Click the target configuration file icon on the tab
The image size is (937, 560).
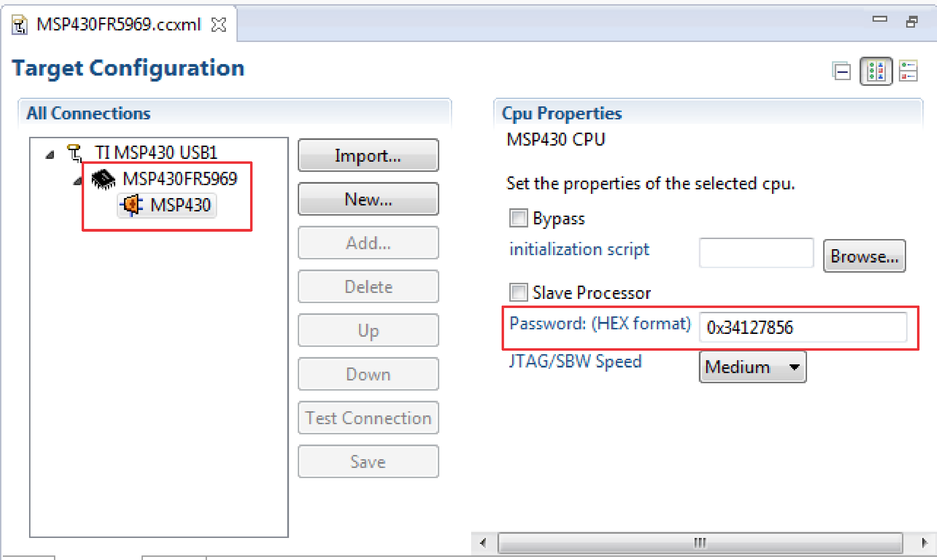[x=20, y=24]
